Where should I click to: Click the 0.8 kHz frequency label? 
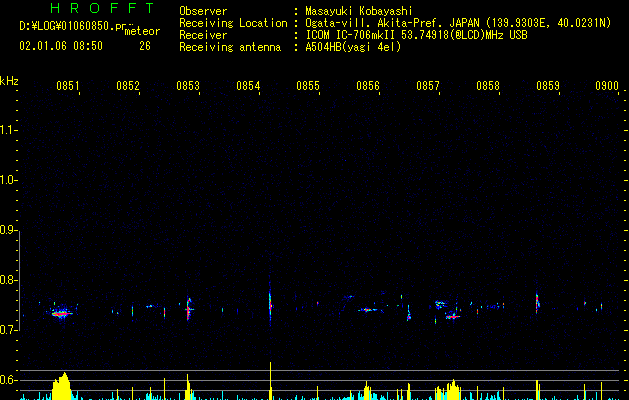pyautogui.click(x=8, y=280)
